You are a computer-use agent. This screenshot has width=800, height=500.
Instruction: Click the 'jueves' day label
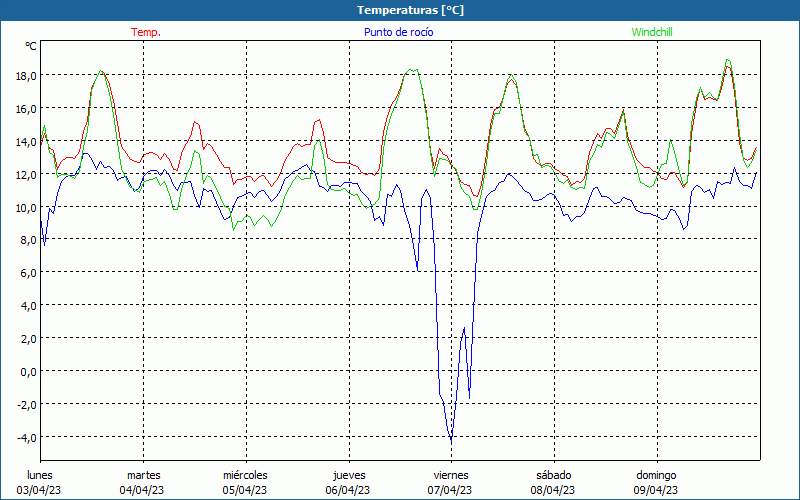(349, 475)
